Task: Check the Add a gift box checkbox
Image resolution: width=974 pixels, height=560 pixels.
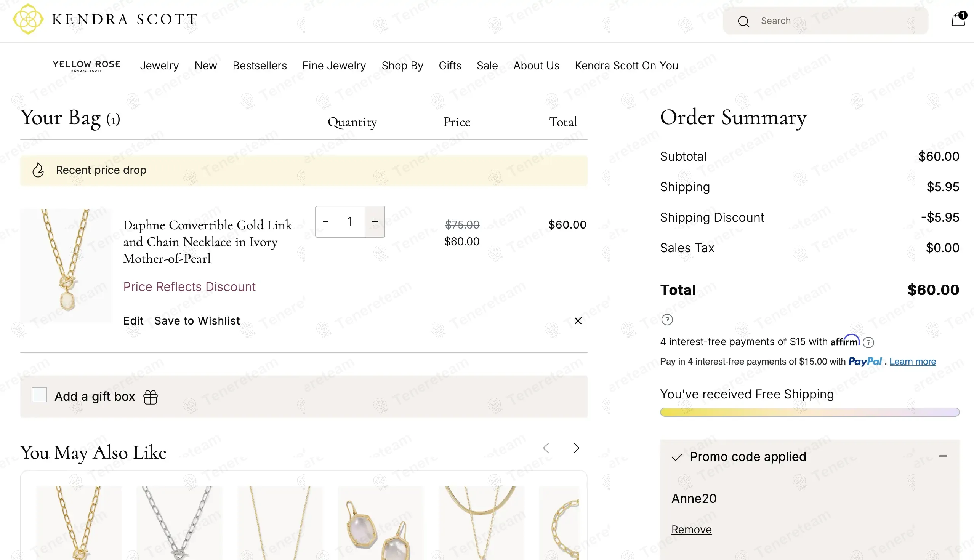Action: tap(39, 395)
